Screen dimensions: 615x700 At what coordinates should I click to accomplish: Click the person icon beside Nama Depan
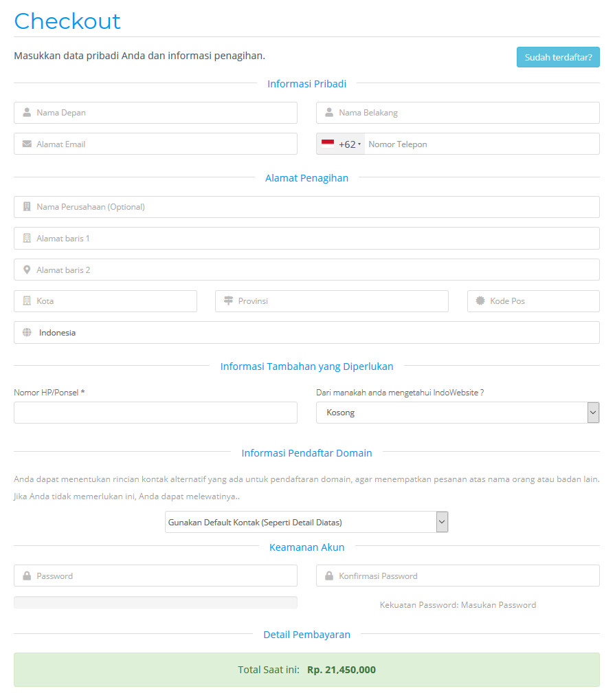(x=27, y=113)
